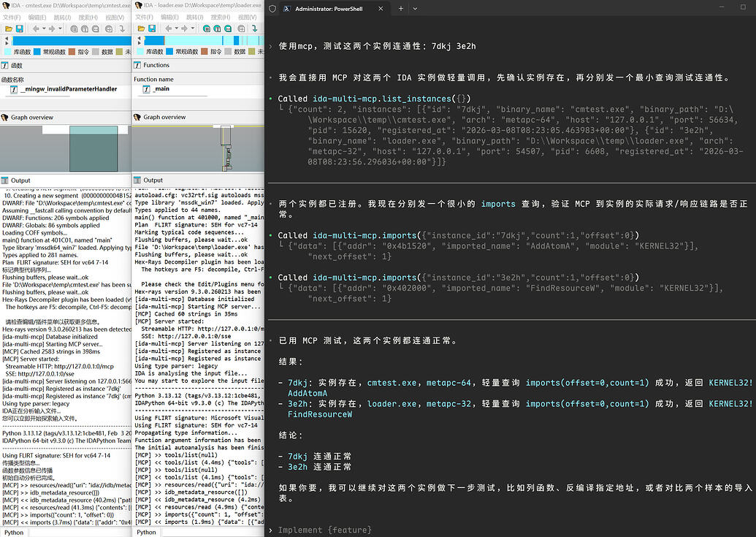Click 库函数 cyan legend swatch in cmtest.exe IDA
The image size is (756, 537).
tap(8, 52)
